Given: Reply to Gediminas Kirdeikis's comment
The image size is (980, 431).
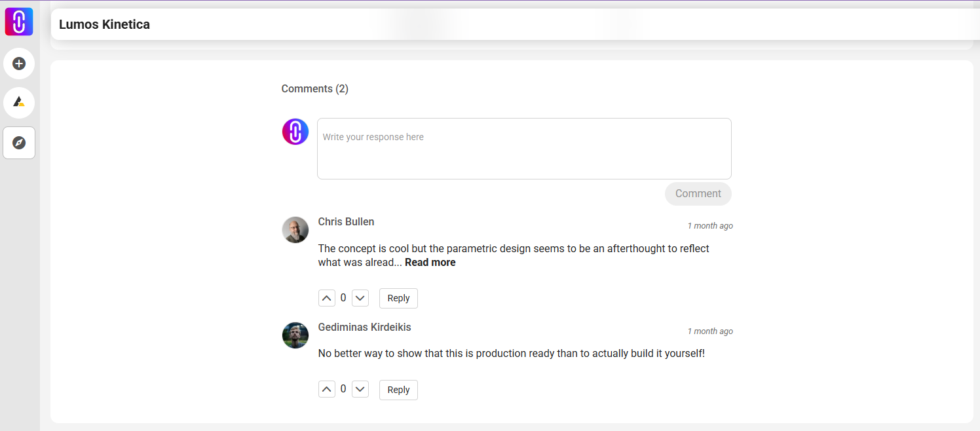Looking at the screenshot, I should coord(398,389).
